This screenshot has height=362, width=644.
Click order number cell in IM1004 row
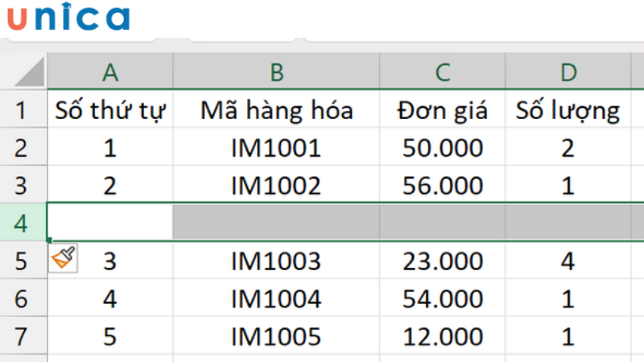pyautogui.click(x=110, y=298)
